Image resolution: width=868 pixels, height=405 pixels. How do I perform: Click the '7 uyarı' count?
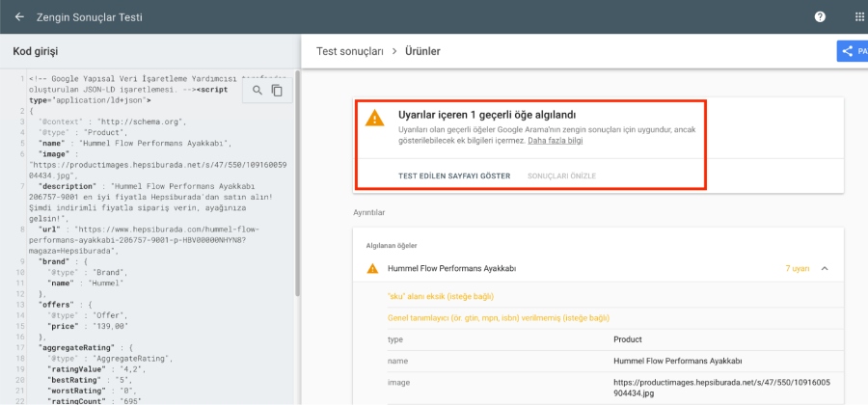pyautogui.click(x=798, y=268)
